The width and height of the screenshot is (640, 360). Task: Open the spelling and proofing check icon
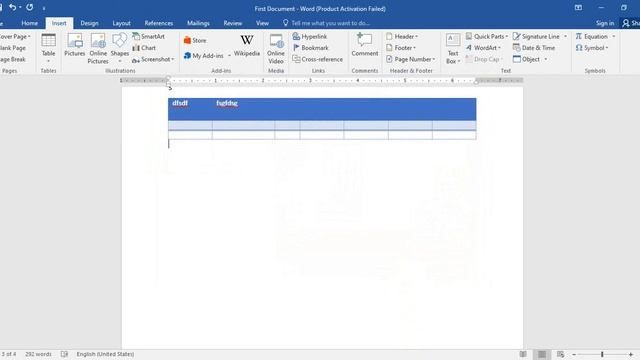coord(64,354)
